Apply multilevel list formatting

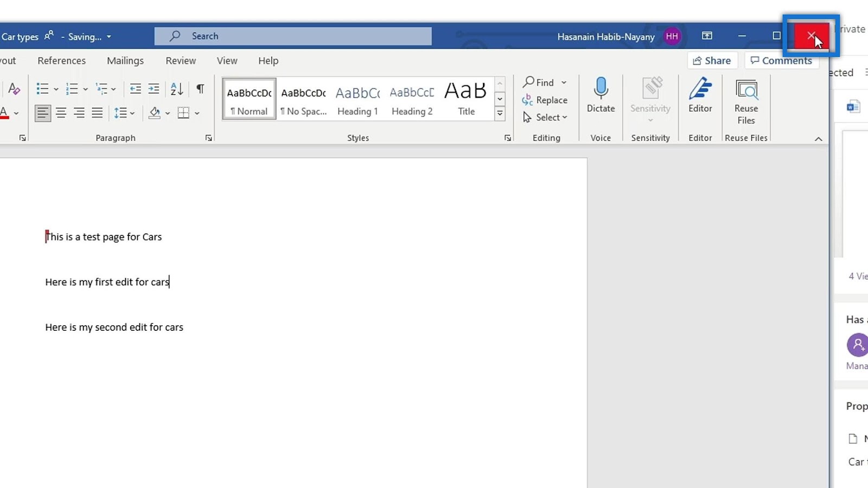click(101, 89)
